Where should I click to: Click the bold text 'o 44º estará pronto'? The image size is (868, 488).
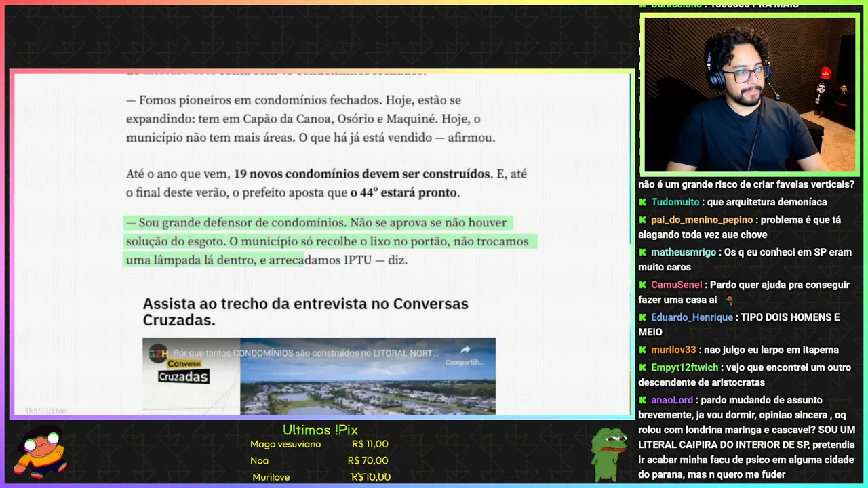(405, 193)
